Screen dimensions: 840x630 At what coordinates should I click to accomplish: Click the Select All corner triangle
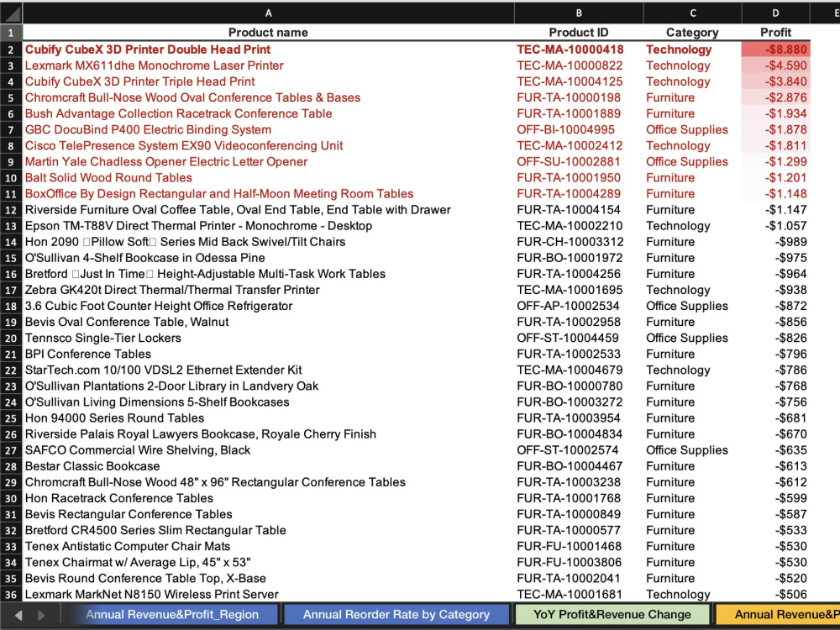click(11, 13)
